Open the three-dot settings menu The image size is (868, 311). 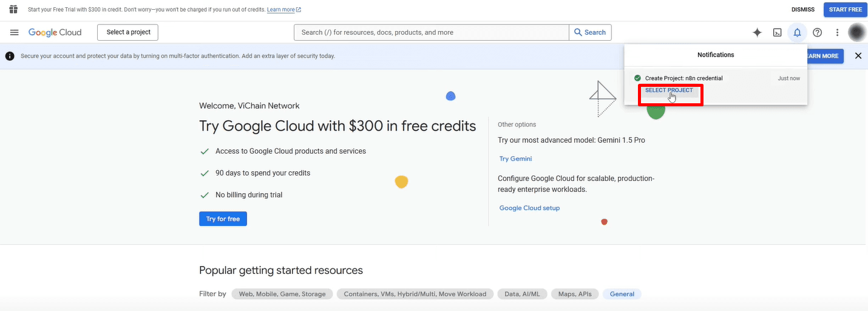click(838, 33)
